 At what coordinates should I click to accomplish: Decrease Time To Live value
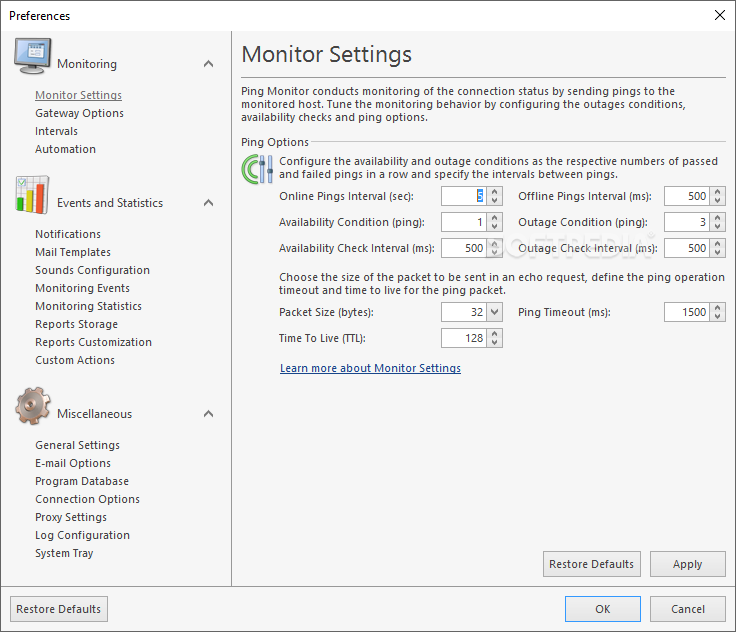click(x=494, y=342)
